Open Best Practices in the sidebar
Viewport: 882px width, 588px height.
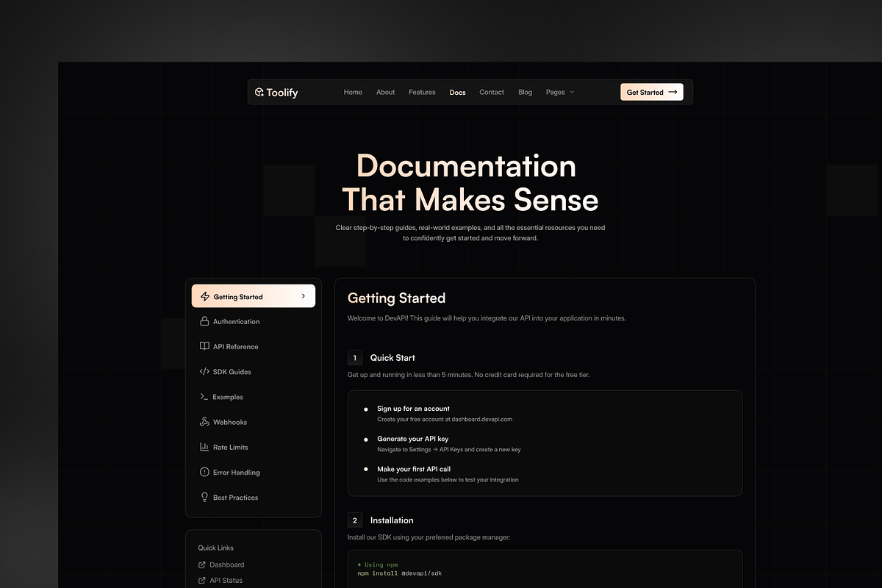pyautogui.click(x=254, y=497)
